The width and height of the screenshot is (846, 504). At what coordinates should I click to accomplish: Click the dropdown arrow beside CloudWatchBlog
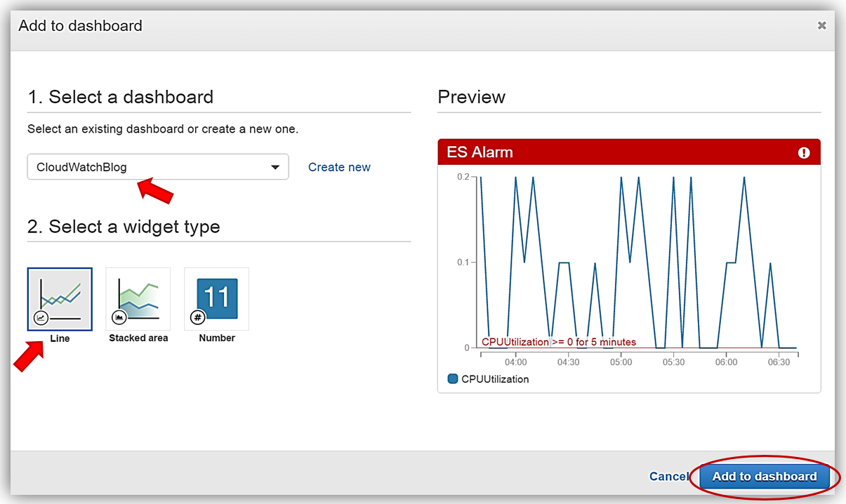click(x=275, y=167)
